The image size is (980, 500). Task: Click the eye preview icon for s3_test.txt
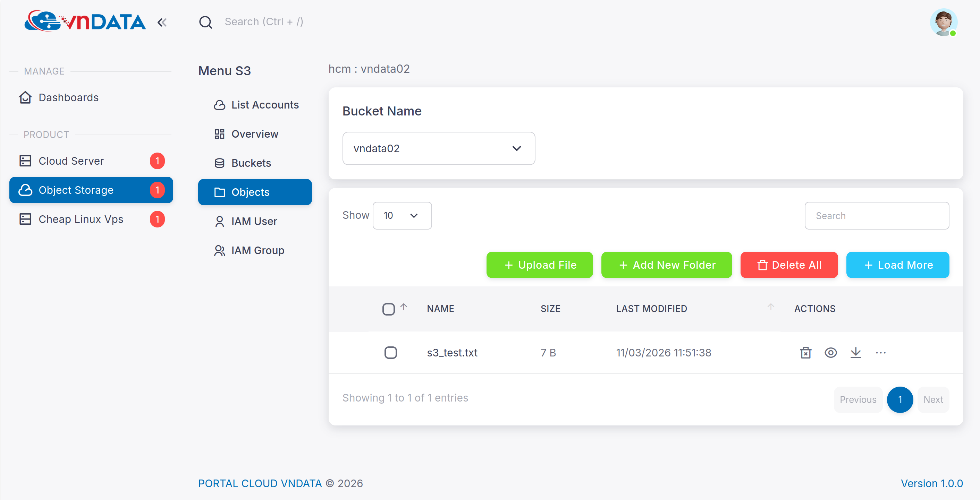pyautogui.click(x=830, y=353)
